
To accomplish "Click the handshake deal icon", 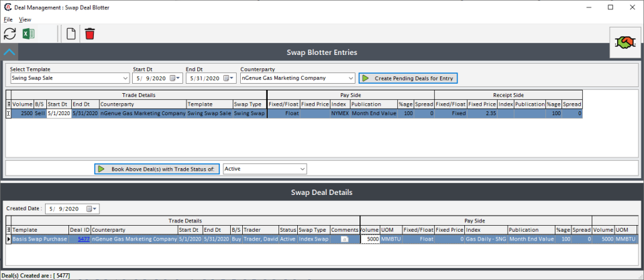I will [x=625, y=42].
